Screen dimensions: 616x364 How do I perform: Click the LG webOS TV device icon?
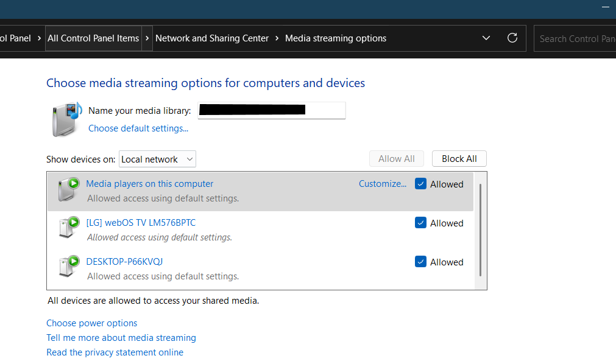[69, 227]
